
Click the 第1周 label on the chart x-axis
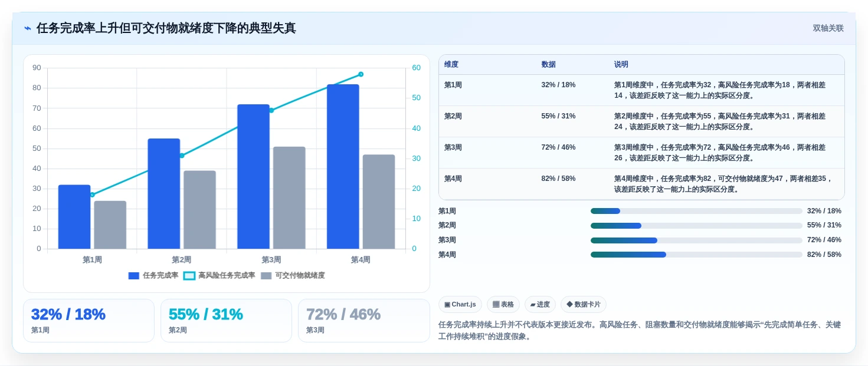92,260
